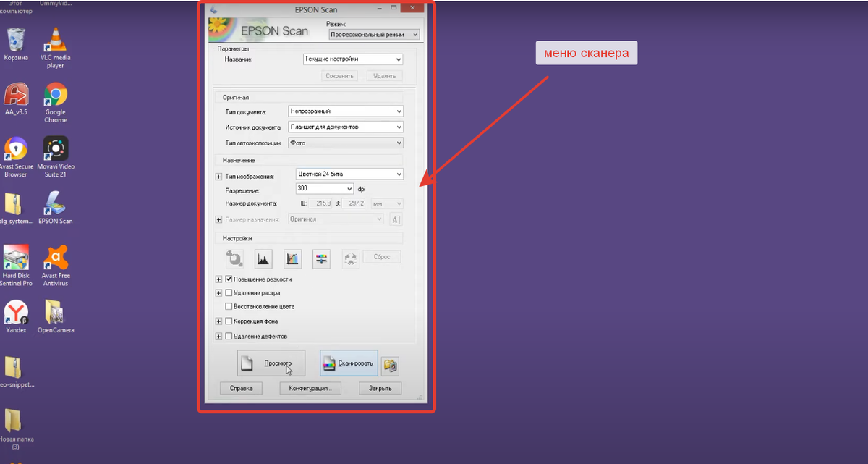
Task: Open Yandex browser desktop icon
Action: (16, 317)
